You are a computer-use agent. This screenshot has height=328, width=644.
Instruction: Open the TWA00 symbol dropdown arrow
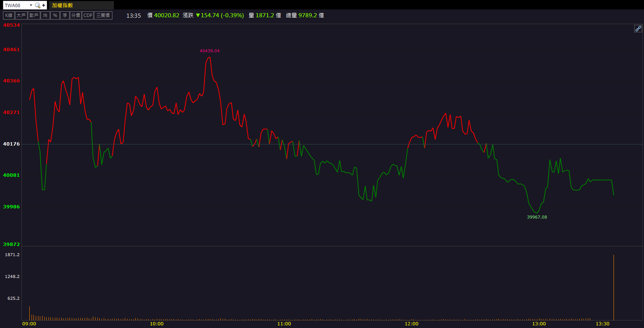[31, 5]
